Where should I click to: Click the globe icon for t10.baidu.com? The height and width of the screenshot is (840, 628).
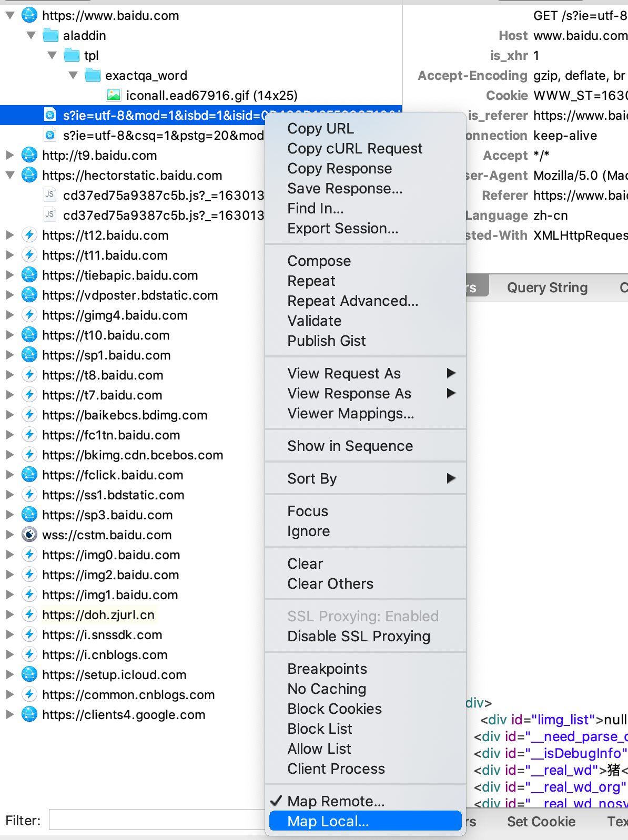(29, 335)
